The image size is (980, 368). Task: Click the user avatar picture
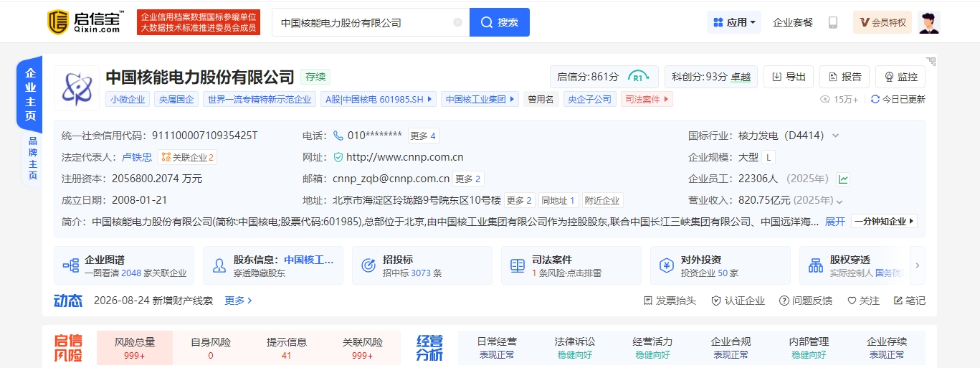pyautogui.click(x=929, y=22)
